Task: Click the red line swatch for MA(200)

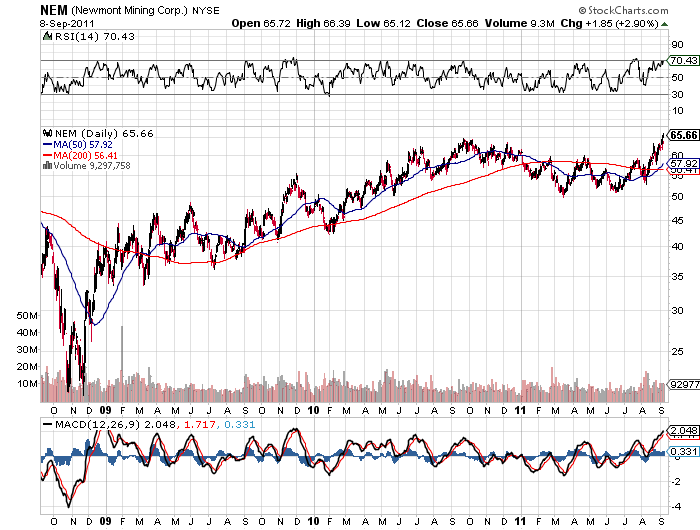Action: 48,155
